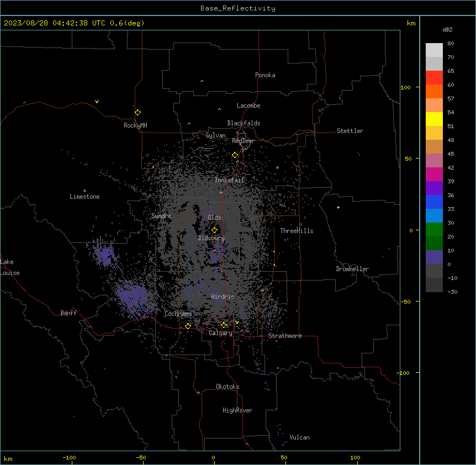Click the 100 tick label on the bottom axis
This screenshot has height=465, width=476.
tap(355, 458)
